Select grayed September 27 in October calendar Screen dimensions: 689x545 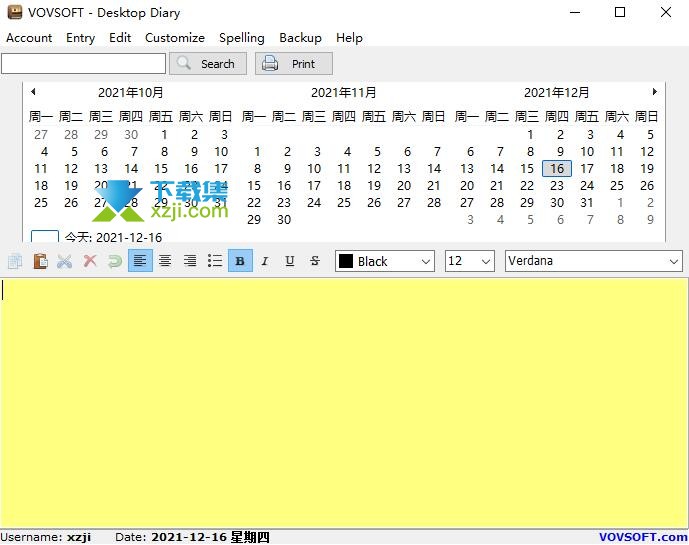point(41,135)
